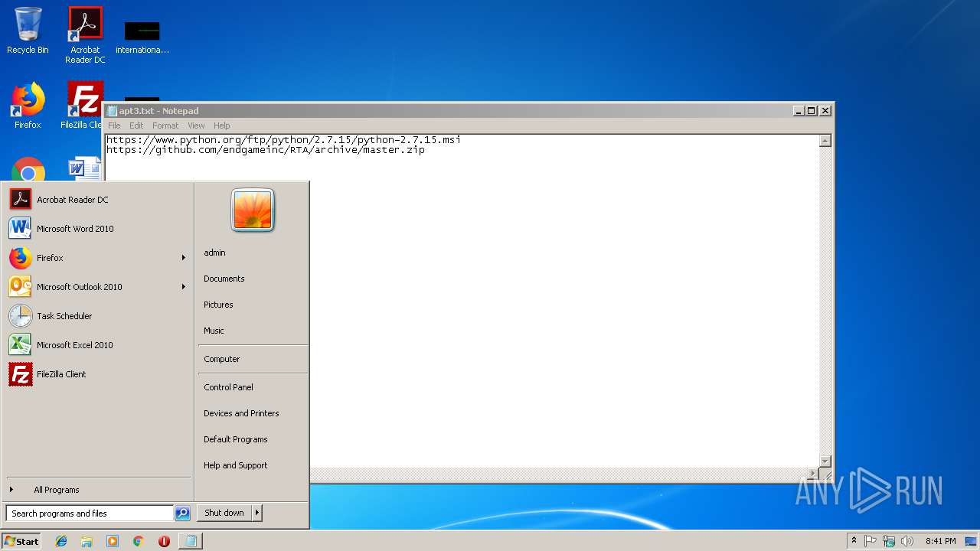
Task: Open Acrobat Reader DC desktop shortcut
Action: click(85, 35)
